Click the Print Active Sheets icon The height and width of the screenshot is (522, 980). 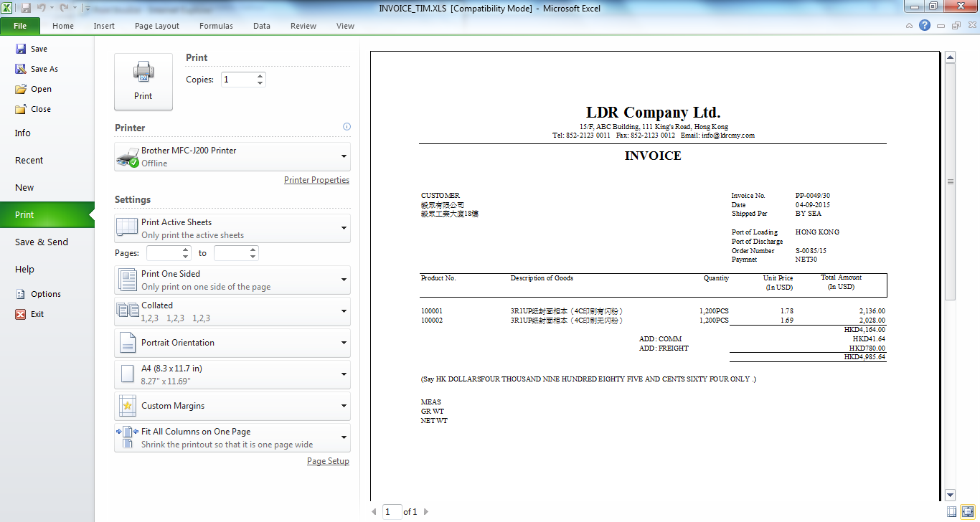point(127,228)
